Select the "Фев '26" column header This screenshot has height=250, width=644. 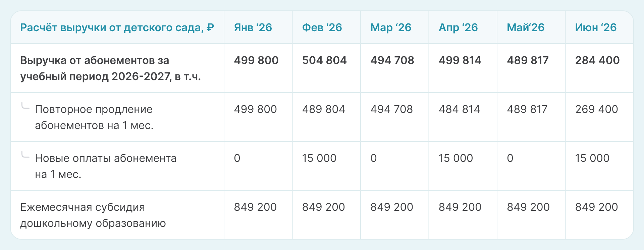tap(322, 27)
